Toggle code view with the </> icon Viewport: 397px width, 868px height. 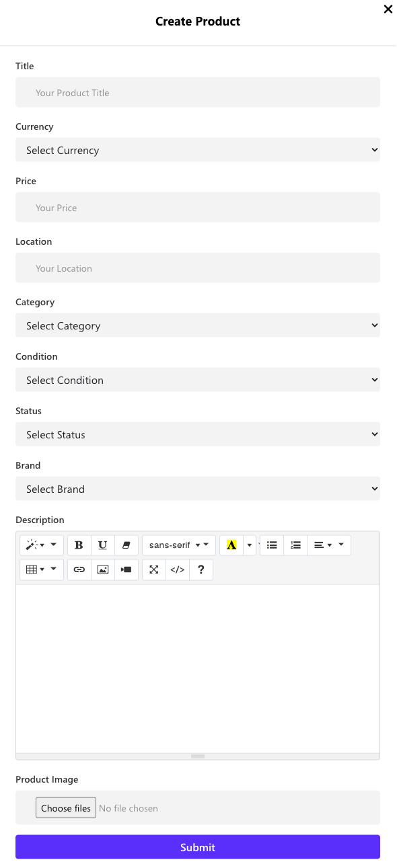(177, 569)
